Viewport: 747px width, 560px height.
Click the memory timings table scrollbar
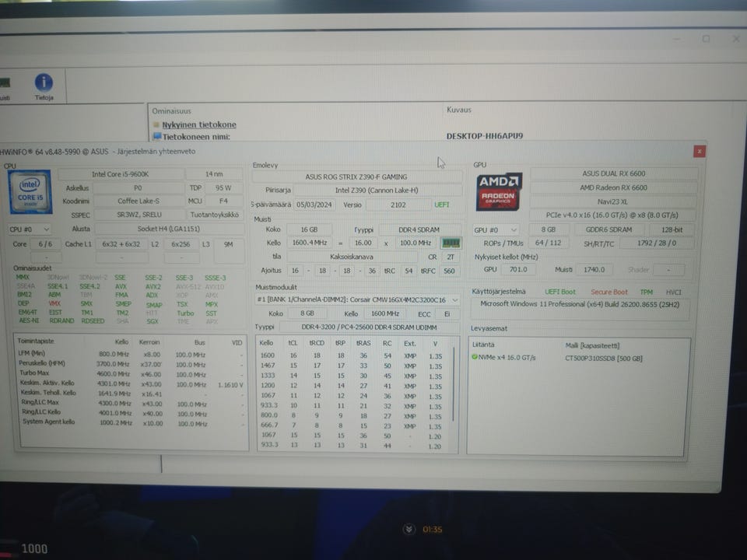pyautogui.click(x=454, y=386)
